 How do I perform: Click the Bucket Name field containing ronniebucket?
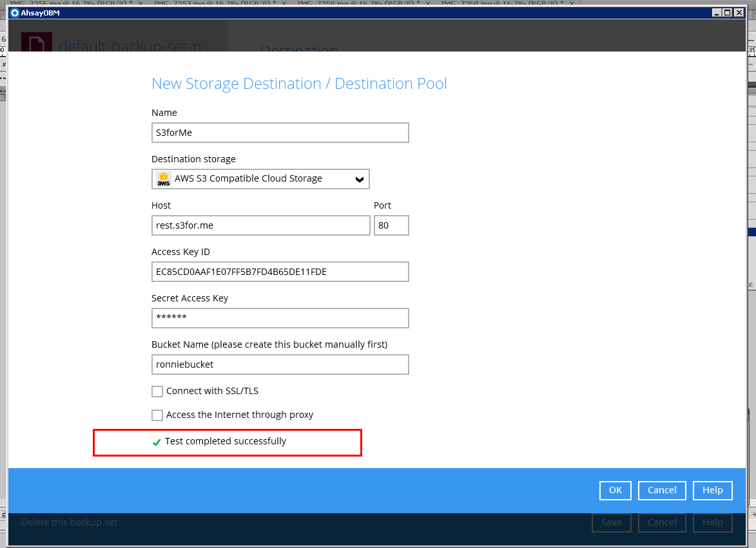280,364
